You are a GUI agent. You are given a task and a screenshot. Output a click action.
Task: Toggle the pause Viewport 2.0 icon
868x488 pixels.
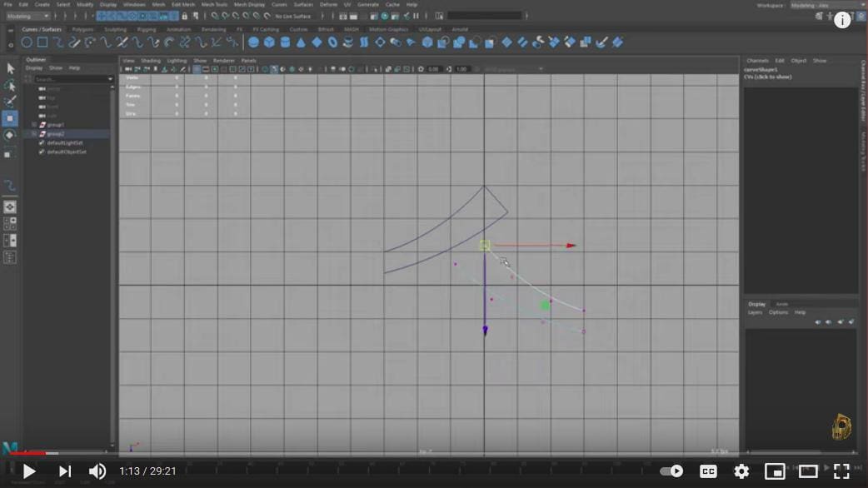416,16
